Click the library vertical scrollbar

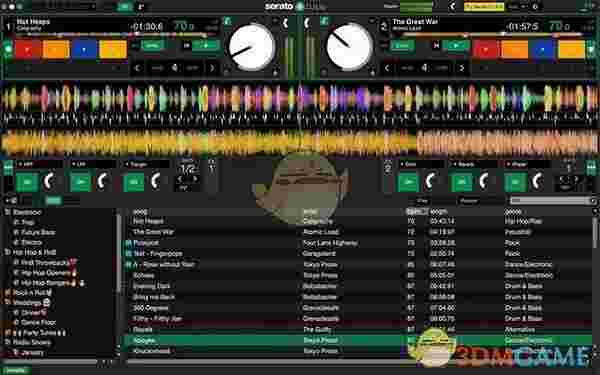595,233
